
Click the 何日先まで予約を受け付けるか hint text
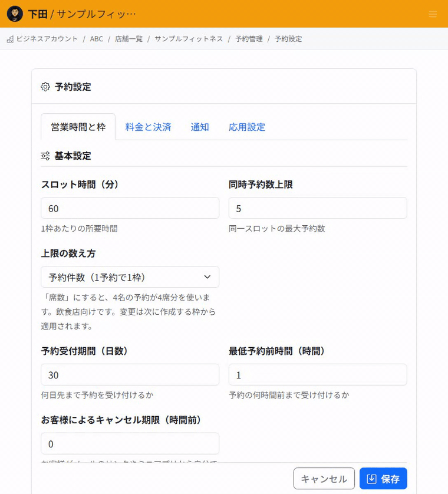(x=97, y=395)
